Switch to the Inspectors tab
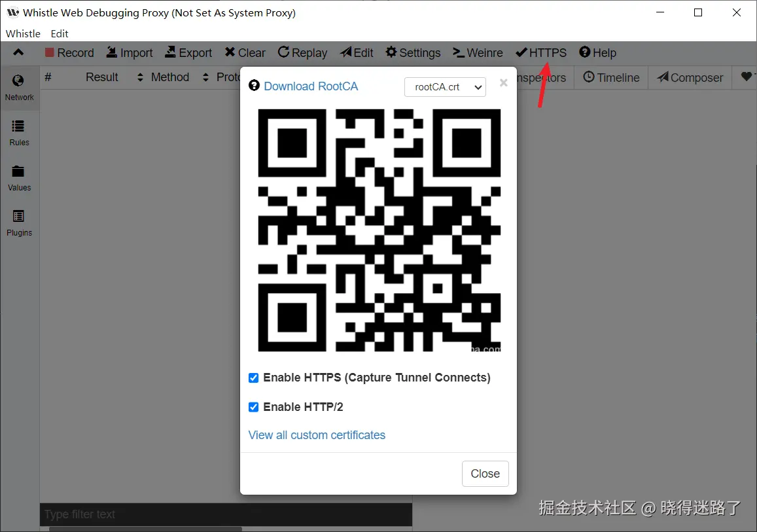 point(541,77)
